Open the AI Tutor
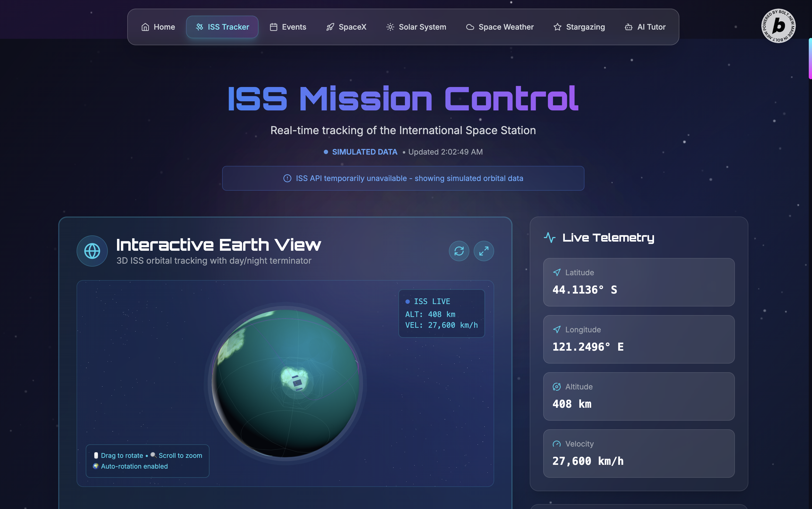Screen dimensions: 812x509 point(645,27)
